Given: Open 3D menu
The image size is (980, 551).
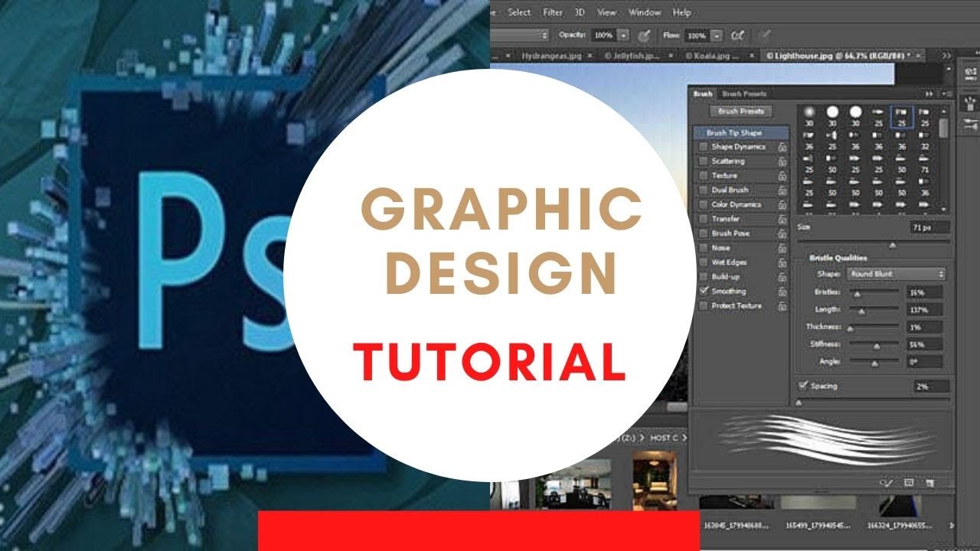Looking at the screenshot, I should click(580, 12).
